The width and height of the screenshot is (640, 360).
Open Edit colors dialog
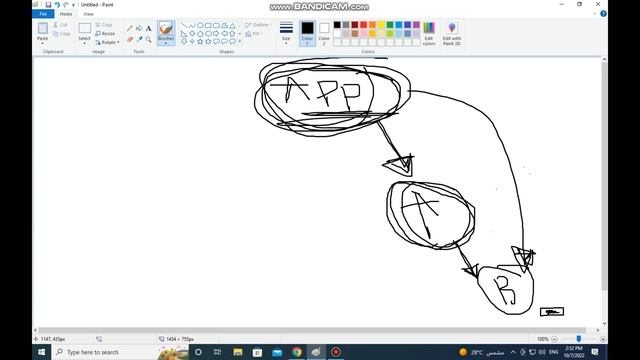(429, 34)
